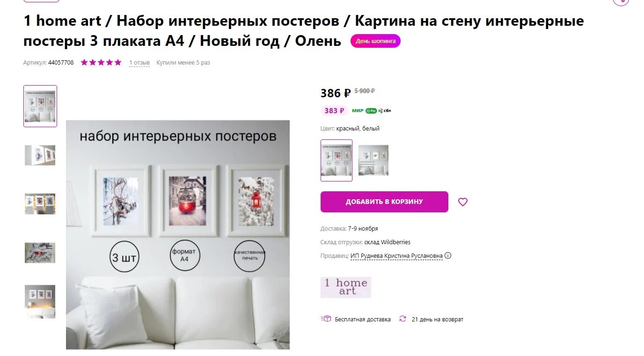This screenshot has height=356, width=644.
Task: Show the third thumbnail with warm lights
Action: point(40,204)
